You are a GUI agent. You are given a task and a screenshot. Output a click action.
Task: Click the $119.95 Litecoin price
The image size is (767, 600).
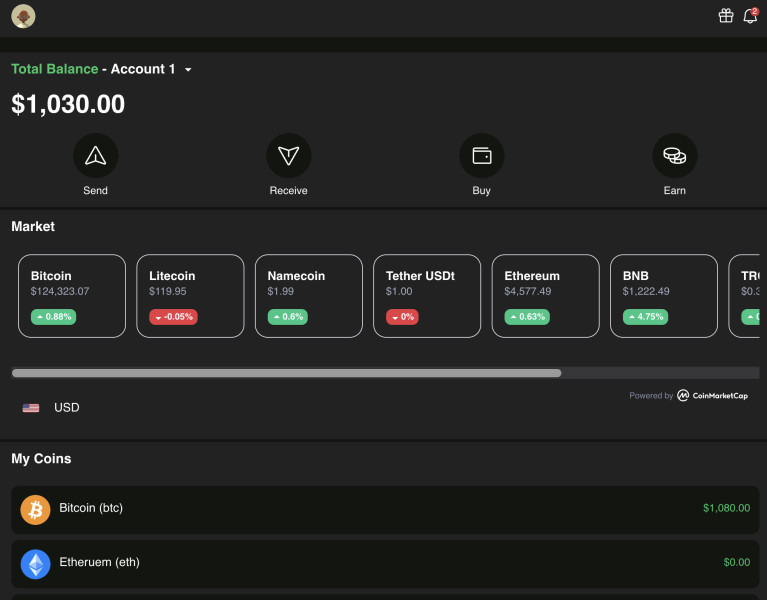(x=168, y=291)
